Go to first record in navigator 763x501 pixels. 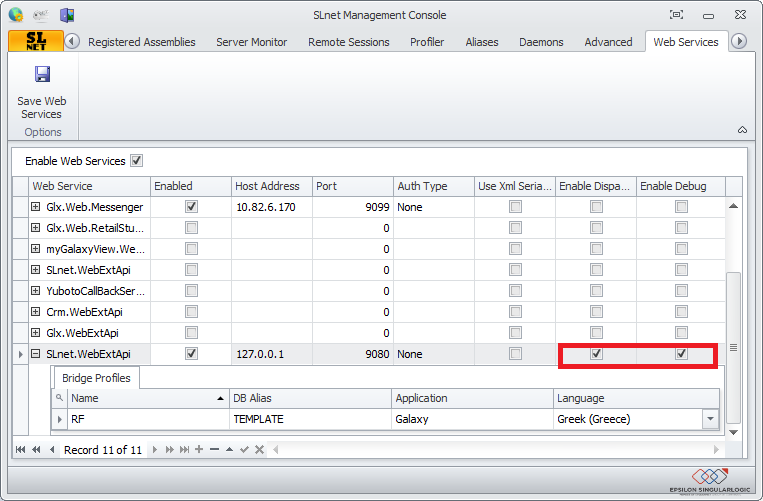tap(20, 449)
